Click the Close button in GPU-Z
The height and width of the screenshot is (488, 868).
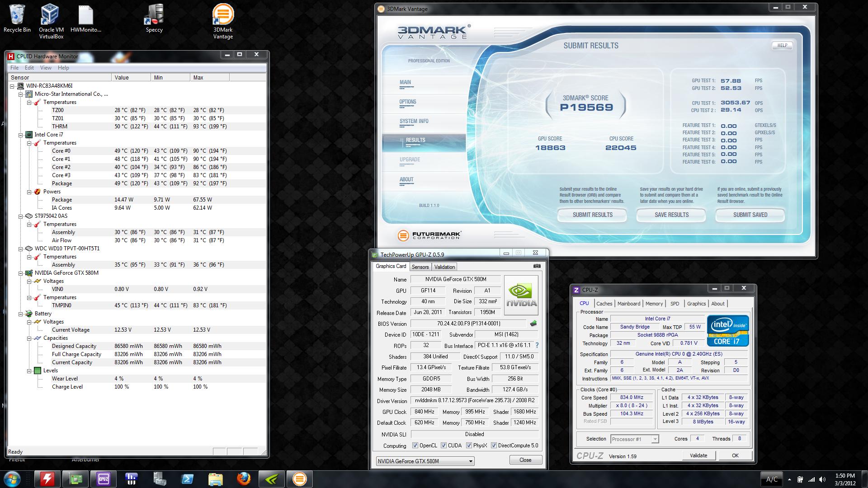pos(525,460)
